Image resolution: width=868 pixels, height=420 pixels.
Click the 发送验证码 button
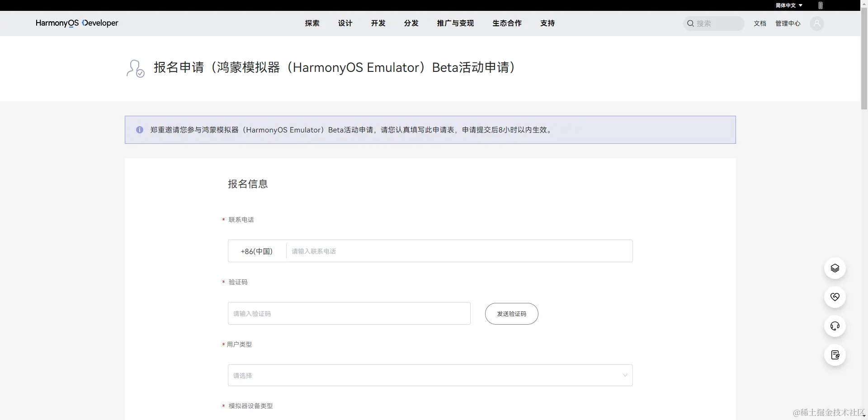[512, 314]
